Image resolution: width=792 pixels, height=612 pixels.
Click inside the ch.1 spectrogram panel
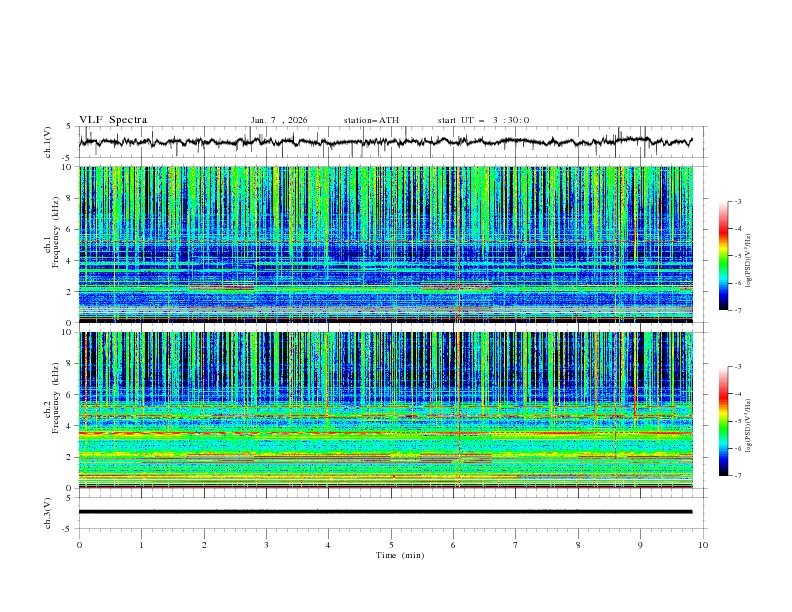pyautogui.click(x=390, y=244)
